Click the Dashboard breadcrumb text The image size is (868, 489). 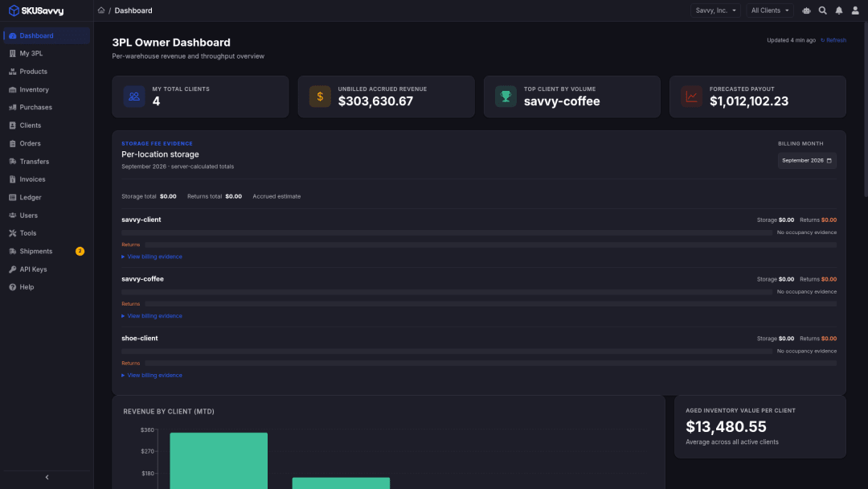coord(133,10)
